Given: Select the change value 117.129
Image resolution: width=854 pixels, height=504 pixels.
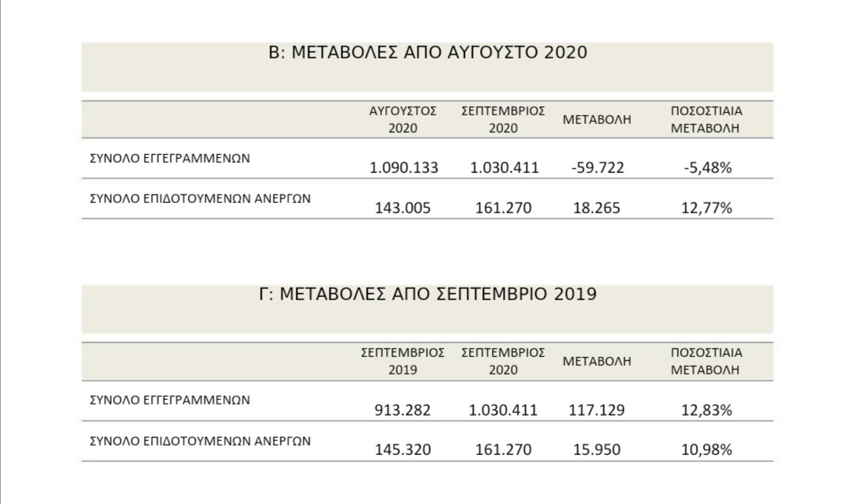Looking at the screenshot, I should pos(597,410).
